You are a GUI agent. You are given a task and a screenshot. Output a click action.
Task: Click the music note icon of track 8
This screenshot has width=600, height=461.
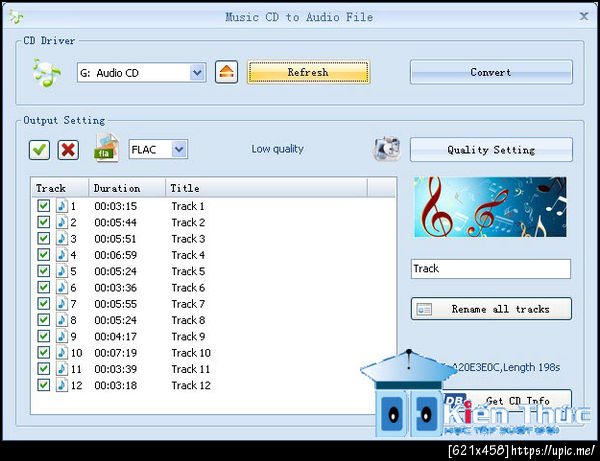tap(62, 320)
